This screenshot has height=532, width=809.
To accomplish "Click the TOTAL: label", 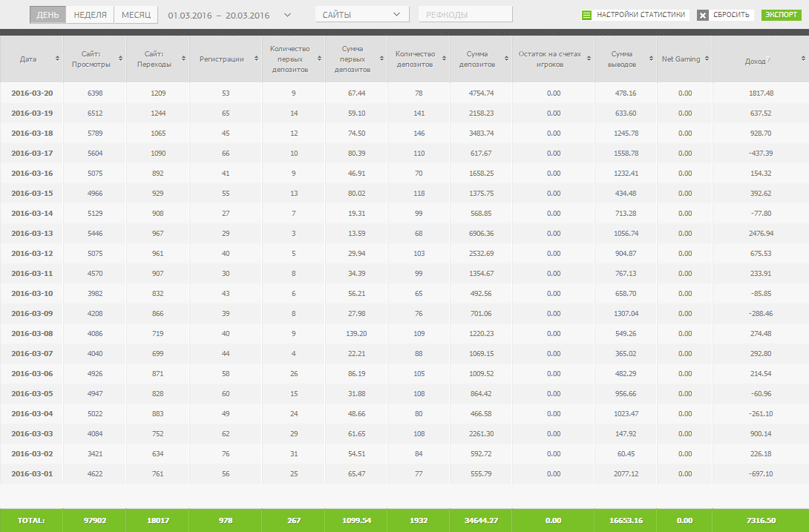I will (31, 520).
